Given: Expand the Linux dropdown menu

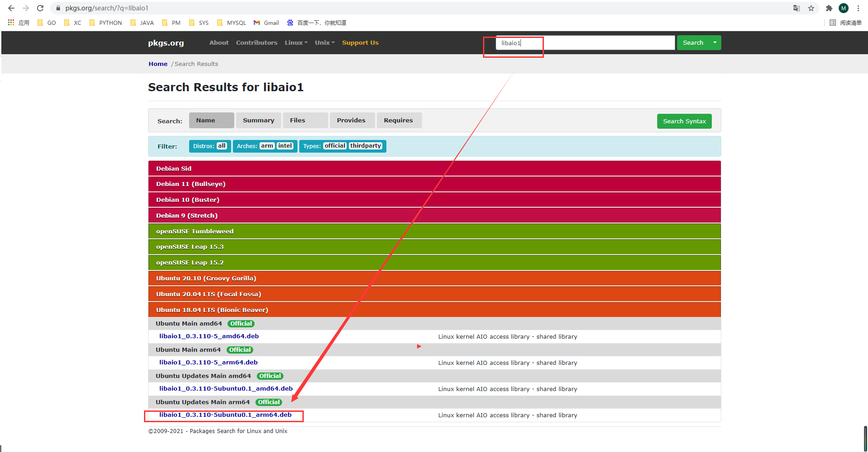Looking at the screenshot, I should tap(296, 42).
